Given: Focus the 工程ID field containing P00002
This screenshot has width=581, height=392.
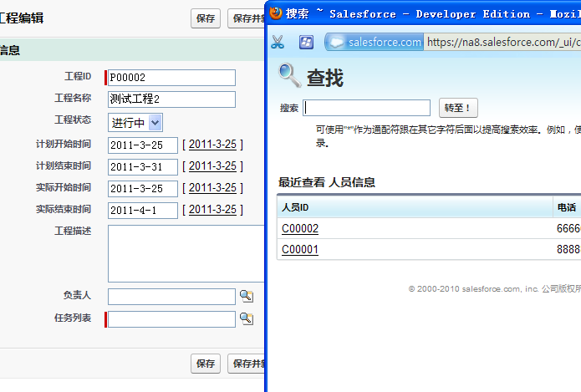Looking at the screenshot, I should pyautogui.click(x=171, y=78).
